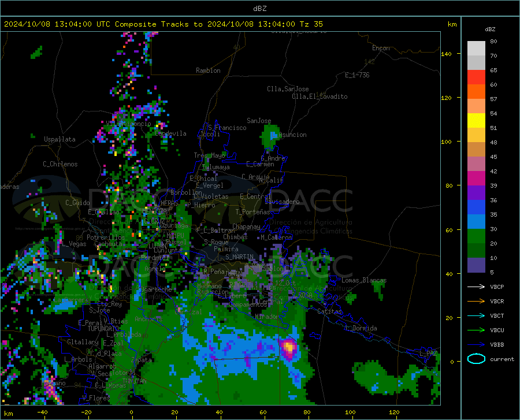This screenshot has width=520, height=420.
Task: Select the orange 57 dBZ color swatch
Action: pos(476,92)
